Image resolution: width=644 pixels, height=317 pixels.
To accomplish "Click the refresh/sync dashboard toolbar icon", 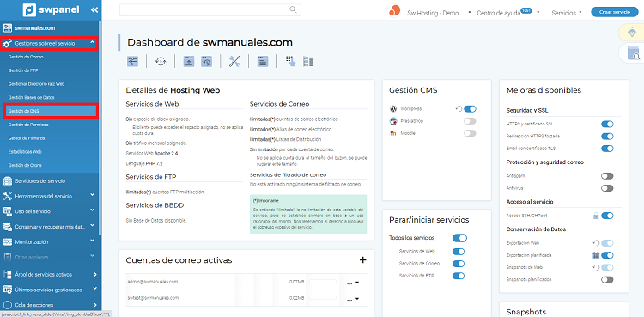I will coord(161,62).
